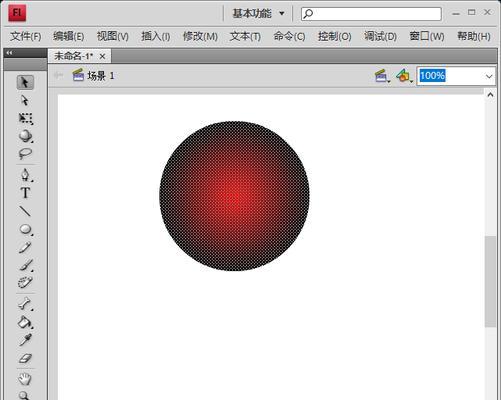This screenshot has height=400, width=501.
Task: Expand the 100% zoom level dropdown
Action: 489,76
